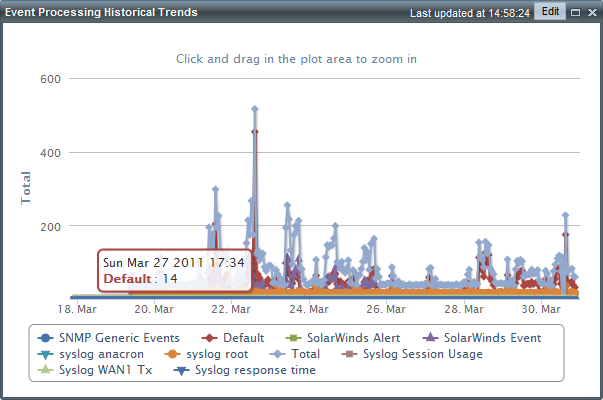This screenshot has width=603, height=400.
Task: Click the 'Click and drag' chart subtitle
Action: coord(296,59)
